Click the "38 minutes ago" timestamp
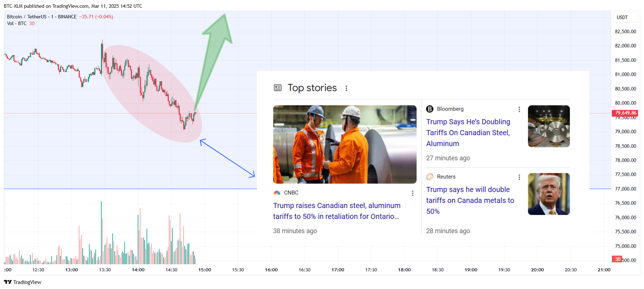Viewport: 644px width, 289px height. click(x=295, y=231)
